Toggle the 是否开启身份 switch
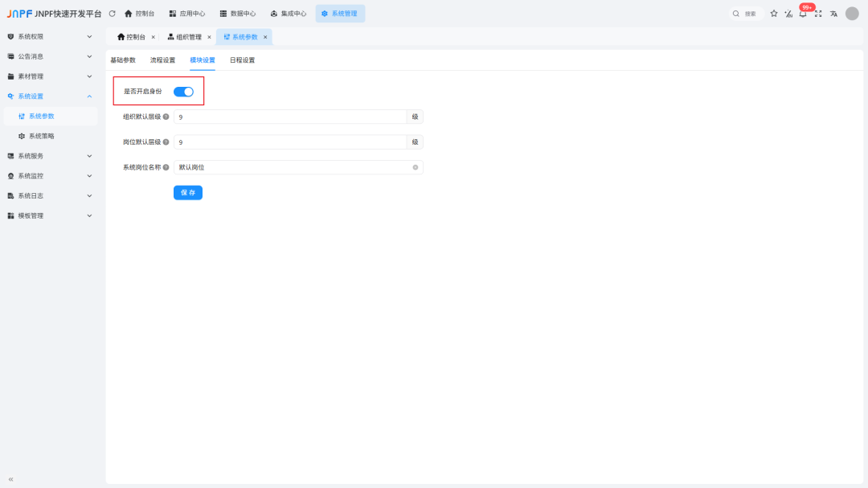 184,92
